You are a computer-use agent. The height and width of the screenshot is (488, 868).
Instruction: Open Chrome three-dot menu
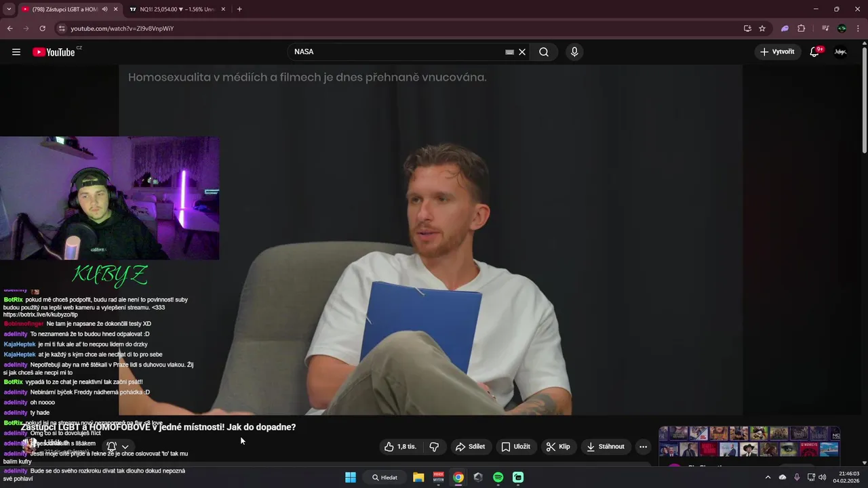[858, 28]
